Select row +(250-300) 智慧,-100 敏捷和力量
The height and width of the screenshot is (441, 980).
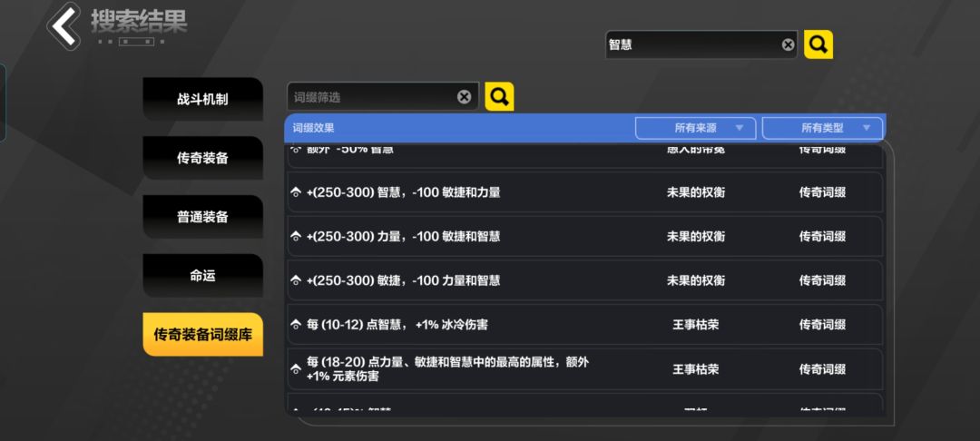point(585,192)
